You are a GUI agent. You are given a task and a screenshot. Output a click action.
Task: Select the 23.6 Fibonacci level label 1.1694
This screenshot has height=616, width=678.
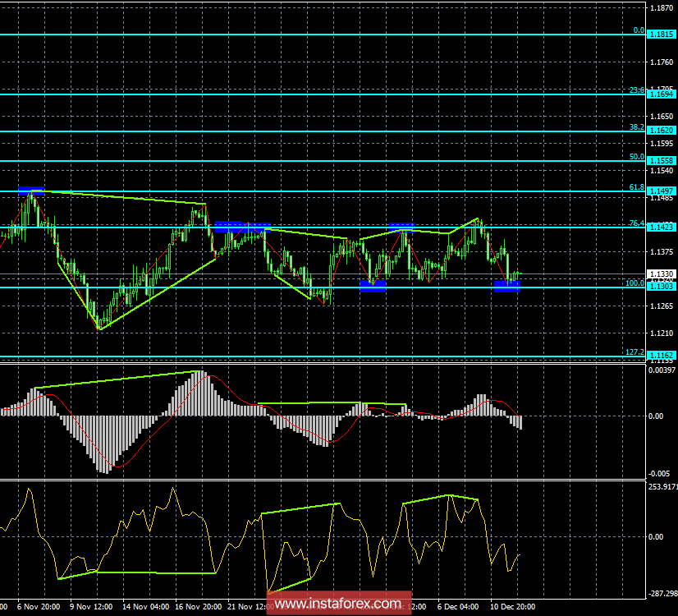point(661,94)
